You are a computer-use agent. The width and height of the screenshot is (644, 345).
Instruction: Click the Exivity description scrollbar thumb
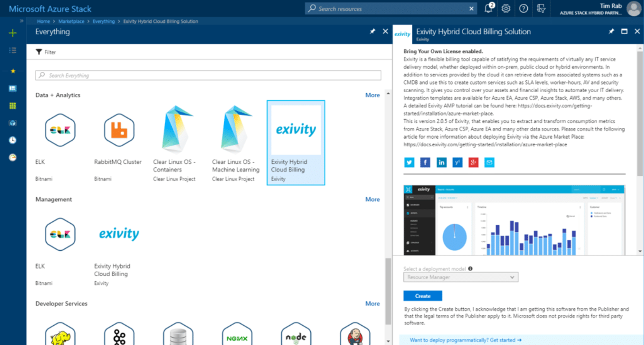(x=640, y=113)
